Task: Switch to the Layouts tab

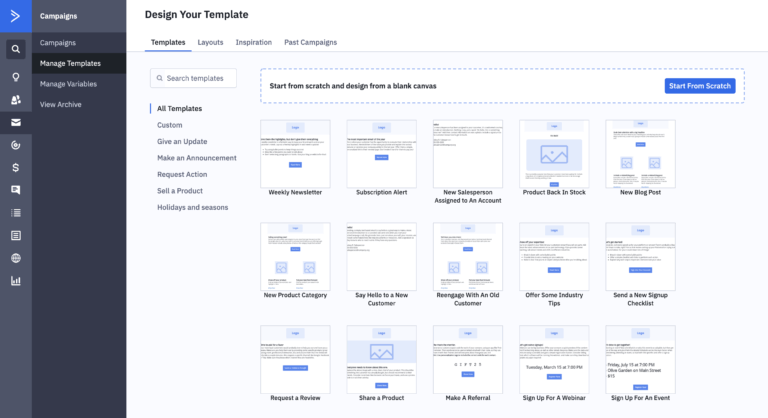Action: [210, 42]
